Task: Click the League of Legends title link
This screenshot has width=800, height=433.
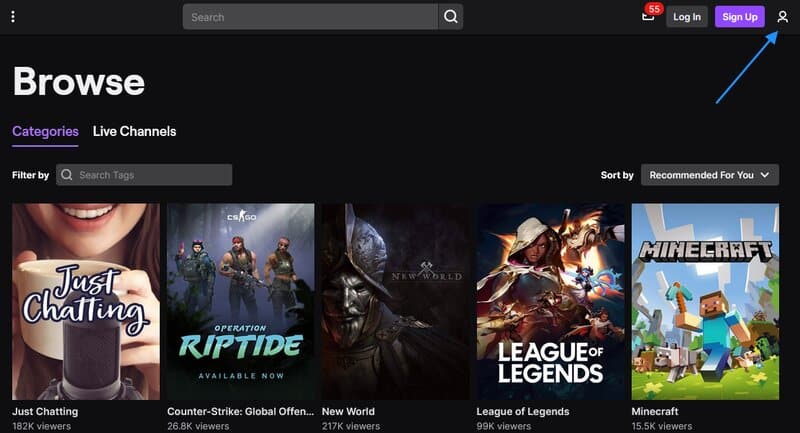Action: (x=523, y=412)
